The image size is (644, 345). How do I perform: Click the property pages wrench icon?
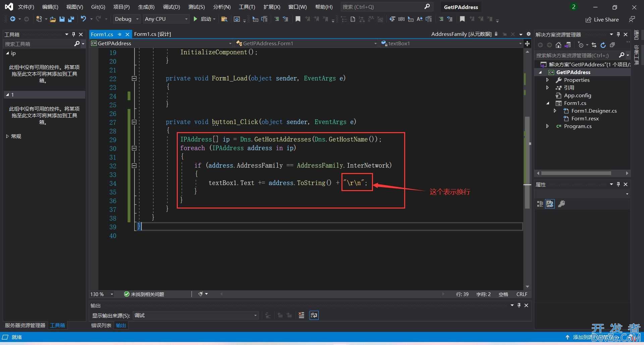click(x=561, y=204)
